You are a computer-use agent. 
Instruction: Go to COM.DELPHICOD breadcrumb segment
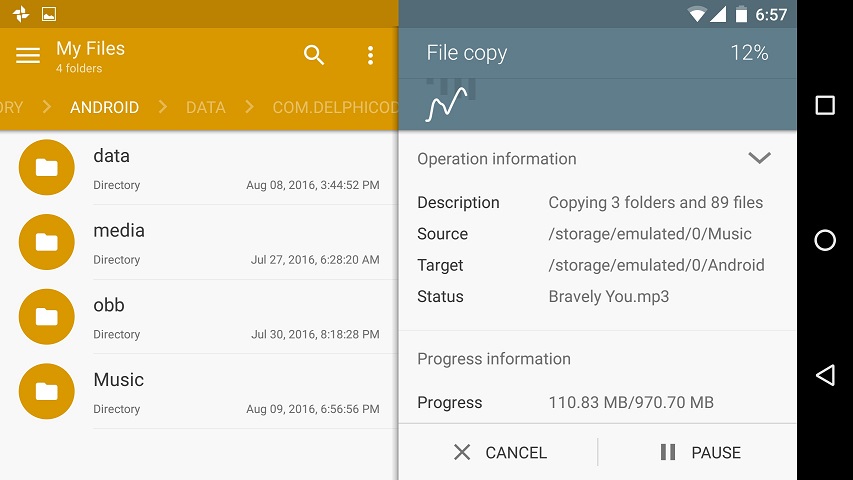[334, 108]
